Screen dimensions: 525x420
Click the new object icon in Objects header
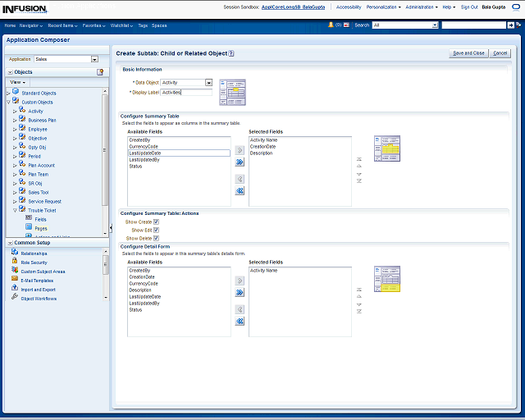[100, 72]
